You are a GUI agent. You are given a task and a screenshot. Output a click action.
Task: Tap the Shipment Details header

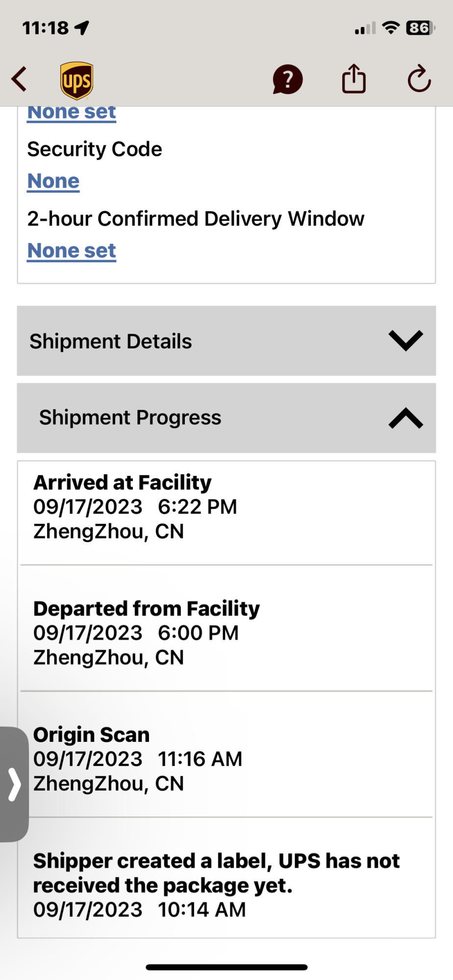[x=226, y=341]
